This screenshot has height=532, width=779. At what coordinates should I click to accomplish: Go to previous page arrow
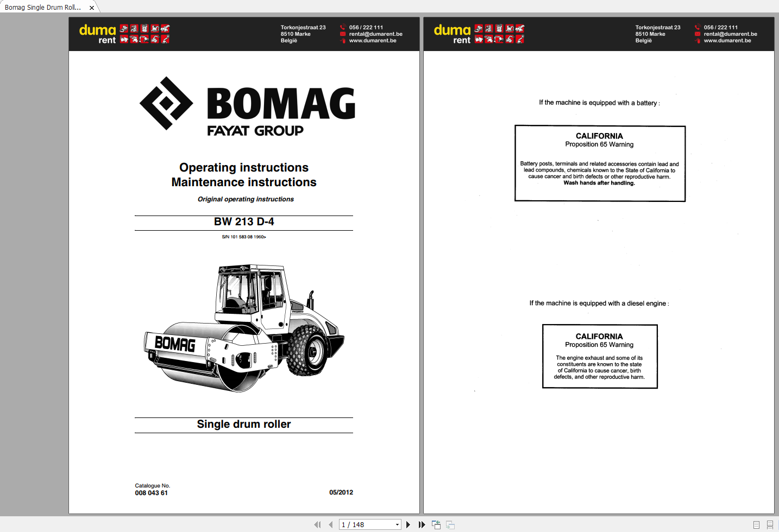pos(330,524)
